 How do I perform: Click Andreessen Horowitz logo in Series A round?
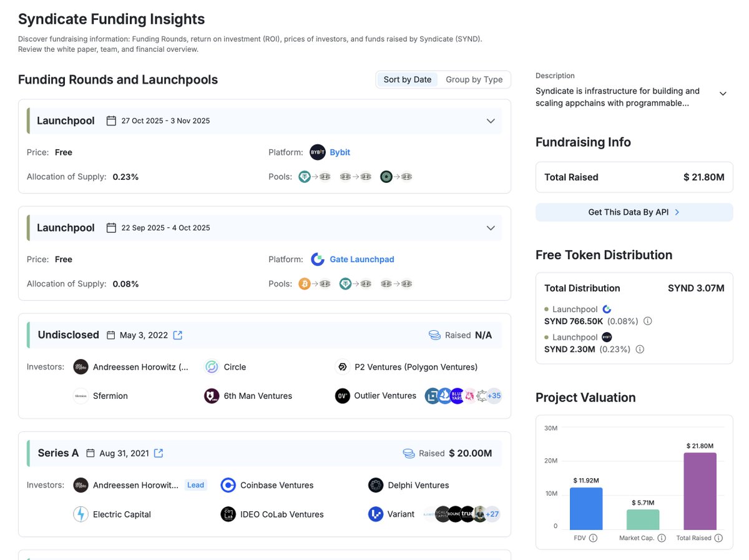(81, 485)
